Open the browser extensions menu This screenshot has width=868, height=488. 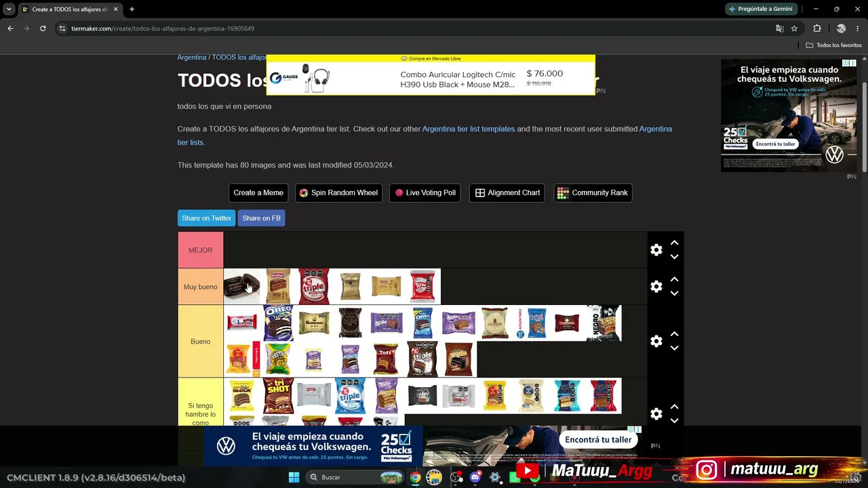point(817,28)
